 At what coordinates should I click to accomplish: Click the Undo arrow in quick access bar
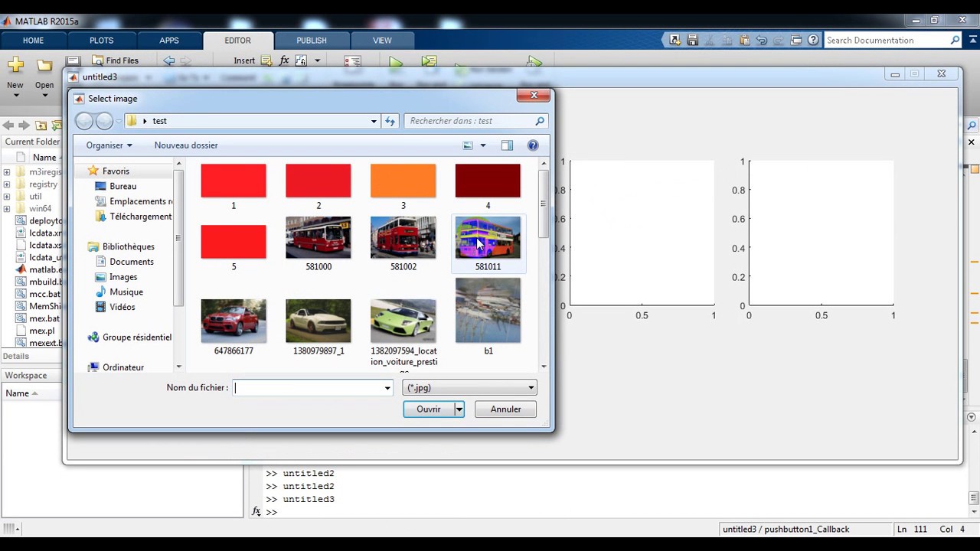[762, 40]
